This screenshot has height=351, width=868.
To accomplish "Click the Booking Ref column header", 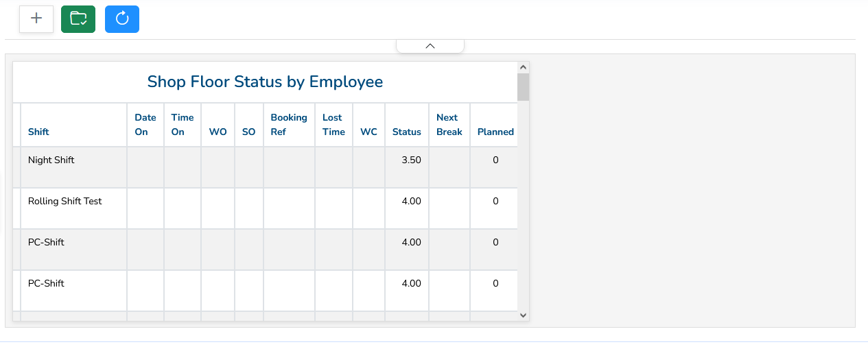I will (289, 125).
